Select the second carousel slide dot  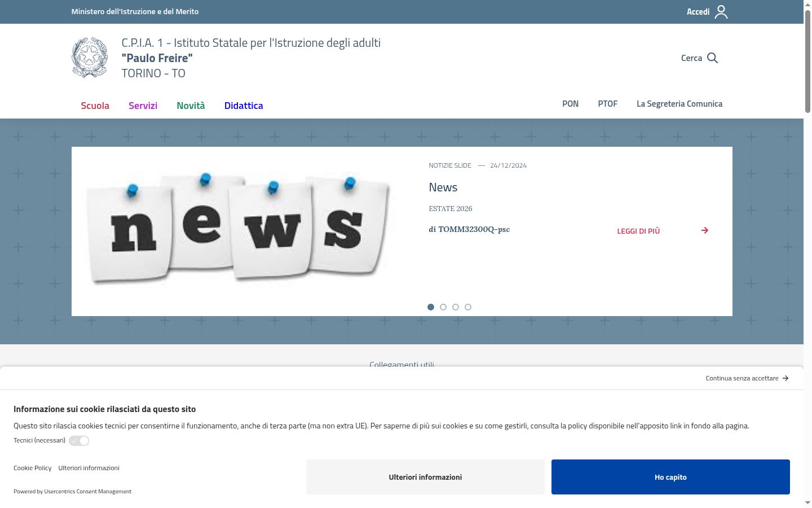pos(443,307)
